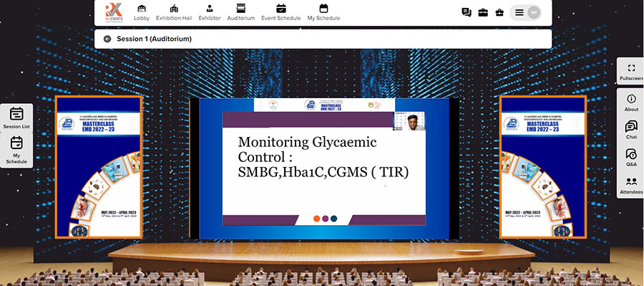Viewport: 644px width, 286px height.
Task: Open My Schedule from left sidebar
Action: point(16,151)
